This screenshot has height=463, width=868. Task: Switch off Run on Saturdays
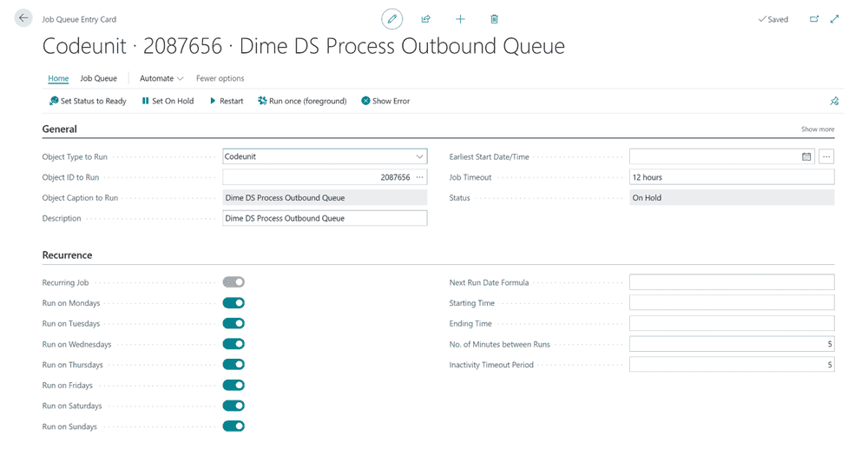(233, 406)
